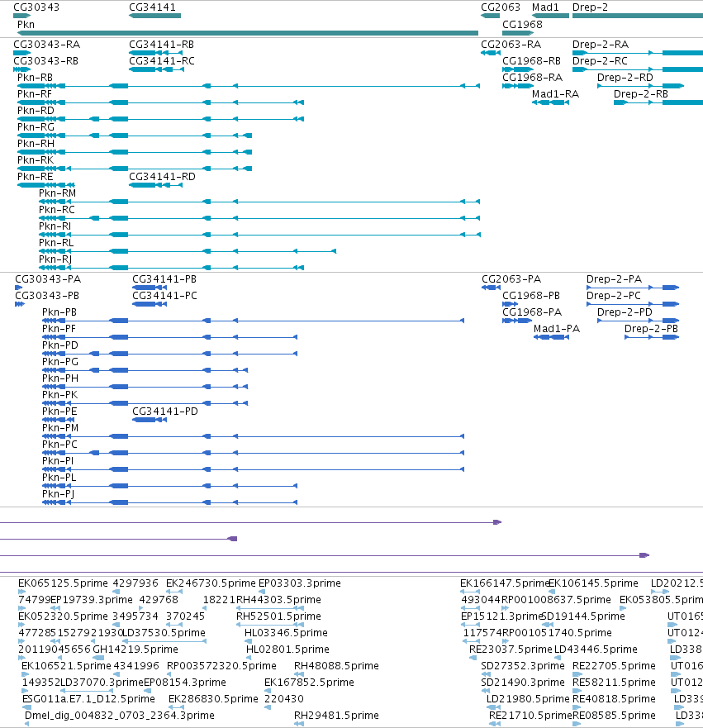This screenshot has height=728, width=703.
Task: Click the RH44303.5prime EST label
Action: 278,599
